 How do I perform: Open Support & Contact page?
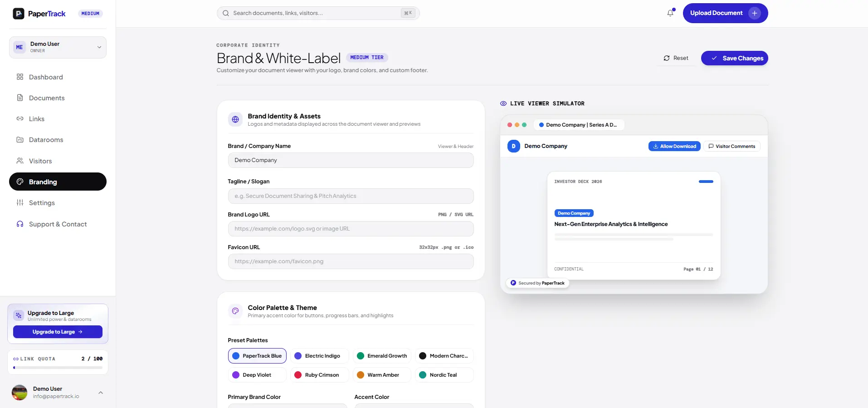[x=58, y=224]
